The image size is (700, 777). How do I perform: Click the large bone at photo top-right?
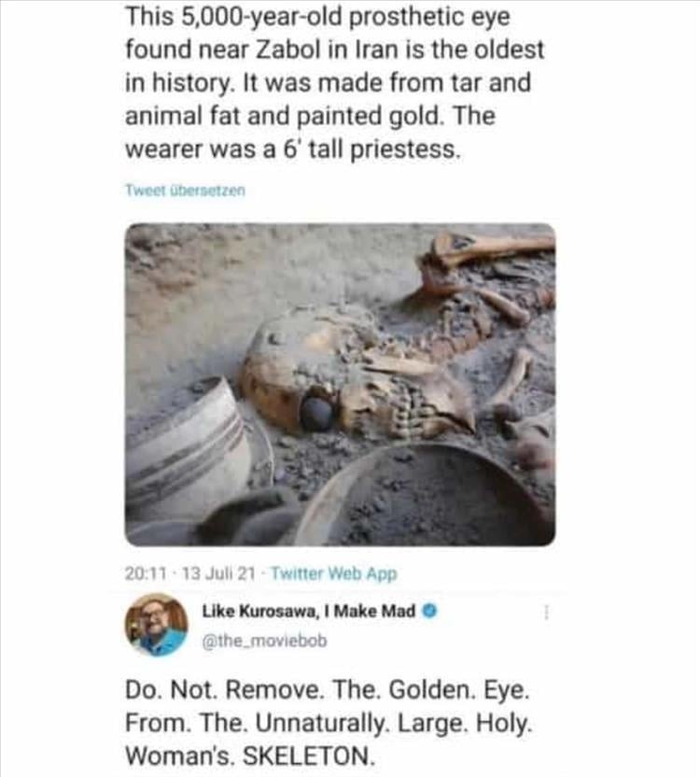click(488, 254)
